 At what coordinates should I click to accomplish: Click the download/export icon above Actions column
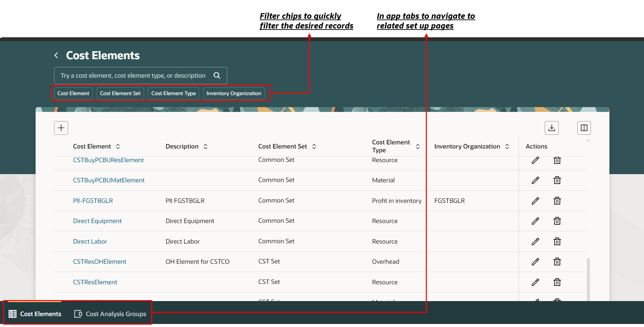[551, 128]
